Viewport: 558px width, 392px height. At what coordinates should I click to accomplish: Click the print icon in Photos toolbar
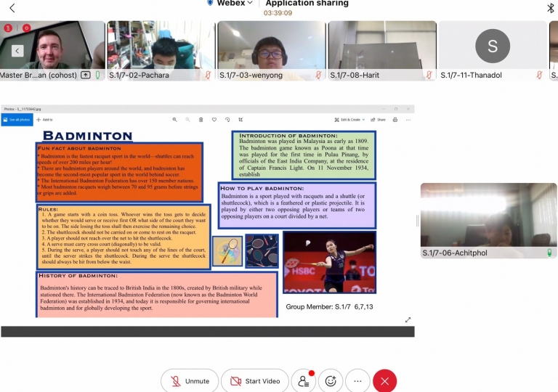pyautogui.click(x=395, y=120)
